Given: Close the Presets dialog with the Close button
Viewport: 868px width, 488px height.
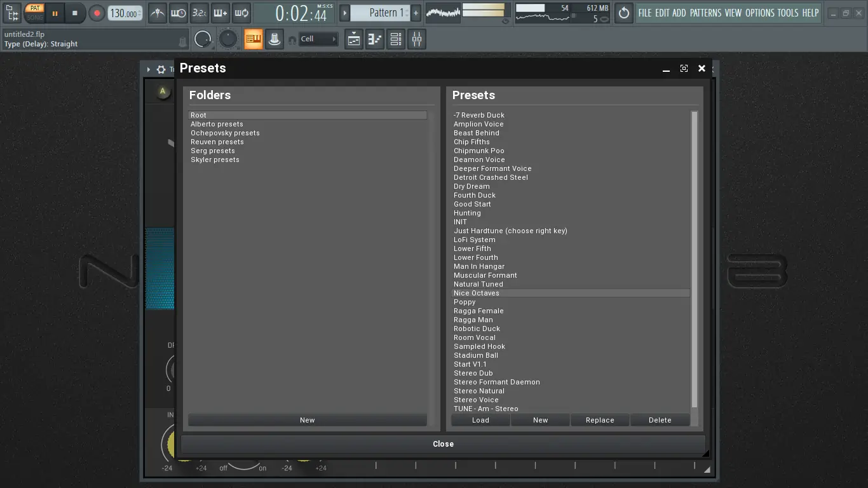Looking at the screenshot, I should tap(443, 444).
